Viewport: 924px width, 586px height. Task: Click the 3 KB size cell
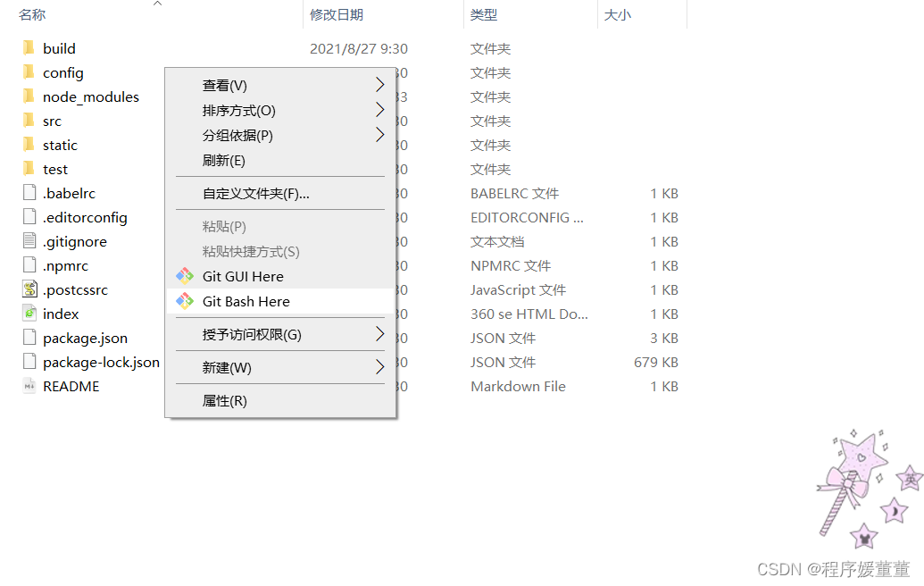pyautogui.click(x=664, y=339)
